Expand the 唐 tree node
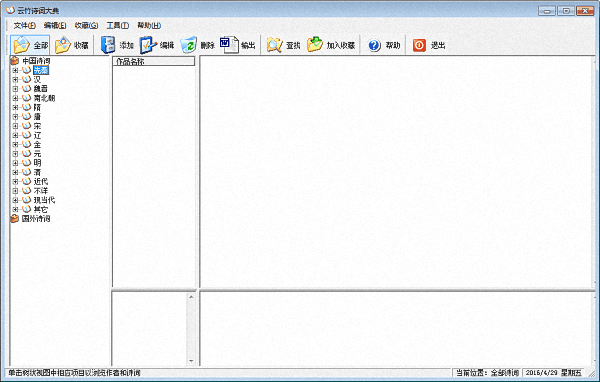Viewport: 600px width, 382px height. (15, 116)
